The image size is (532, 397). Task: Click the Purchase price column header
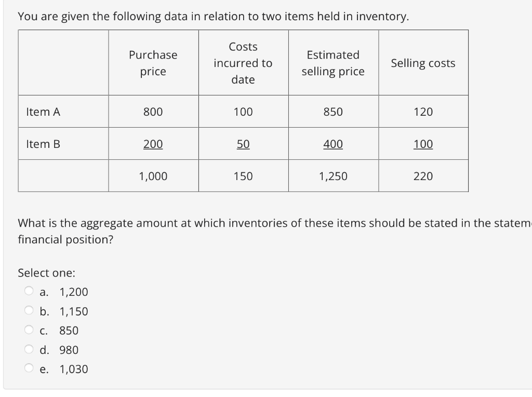[x=153, y=63]
